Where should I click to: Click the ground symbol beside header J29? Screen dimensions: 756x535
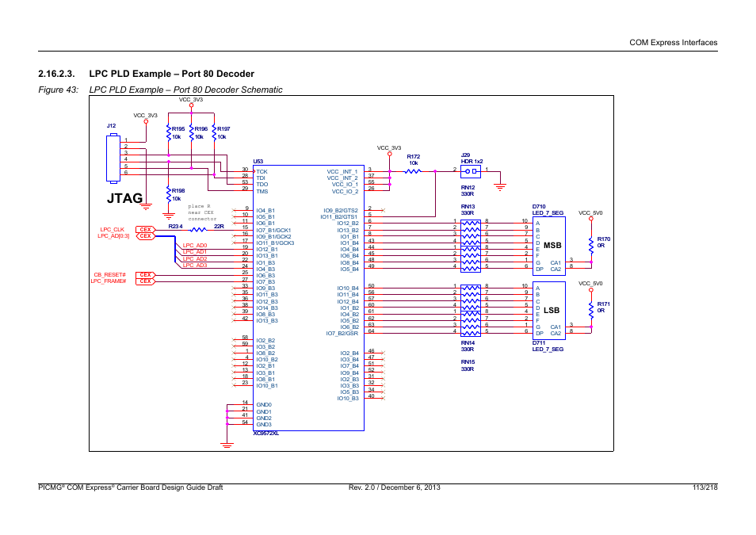coord(501,188)
